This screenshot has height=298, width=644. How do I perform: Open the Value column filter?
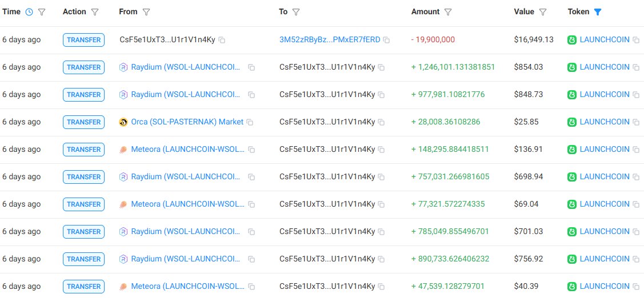[x=542, y=12]
